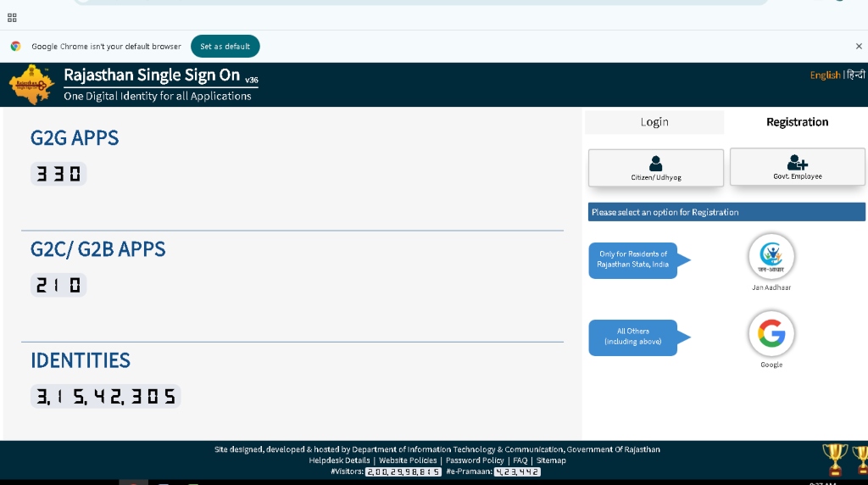Switch language to Hindi
This screenshot has height=485, width=868.
pyautogui.click(x=856, y=75)
